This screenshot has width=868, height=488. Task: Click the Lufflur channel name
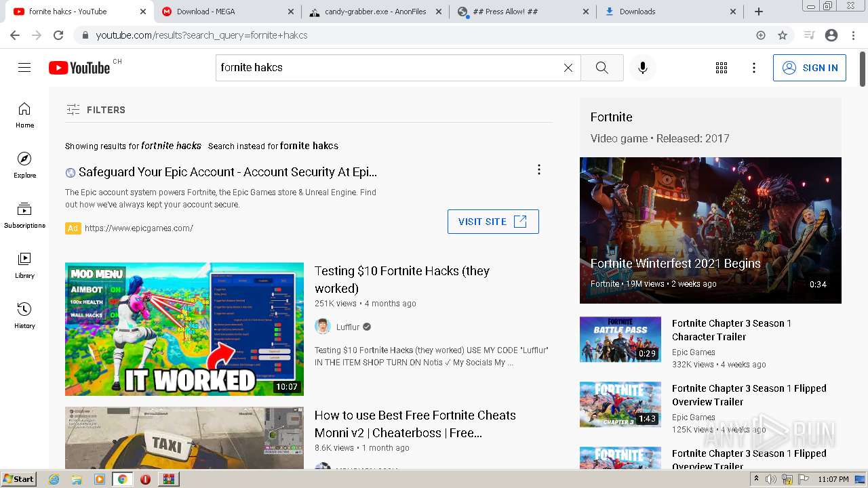point(348,327)
